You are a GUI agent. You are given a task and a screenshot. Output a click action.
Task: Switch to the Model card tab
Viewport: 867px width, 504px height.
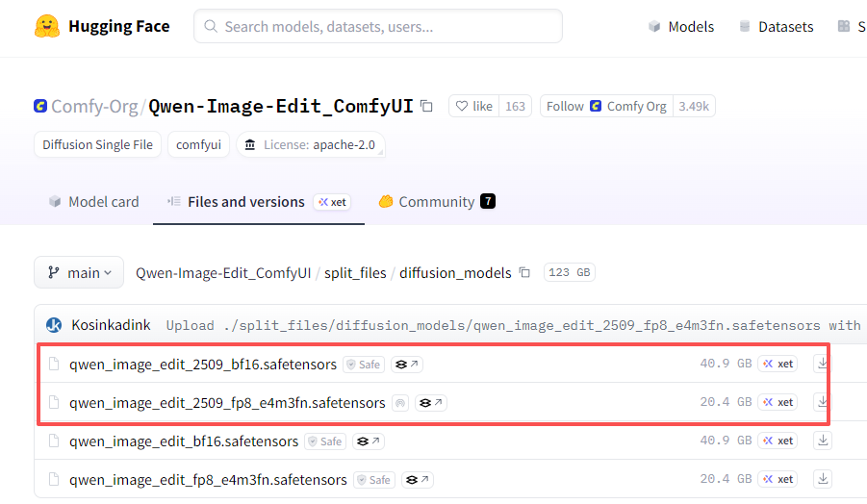pyautogui.click(x=93, y=202)
